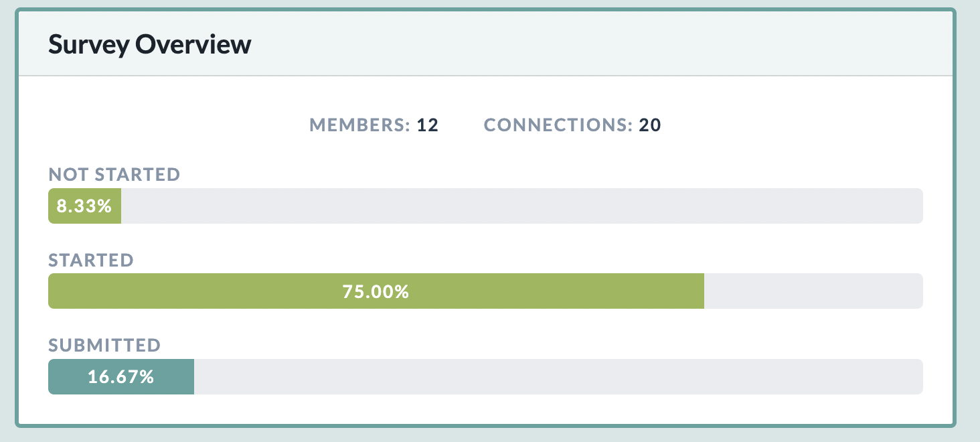
Task: Click the Survey Overview heading
Action: pos(150,45)
